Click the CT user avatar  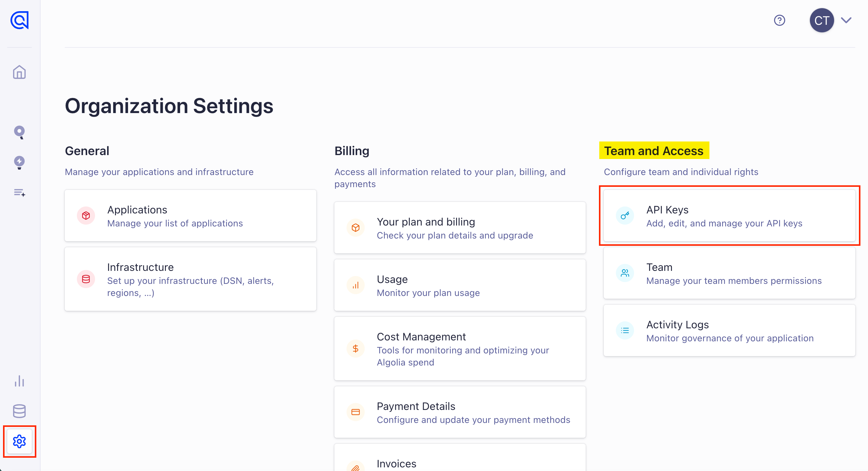(821, 21)
